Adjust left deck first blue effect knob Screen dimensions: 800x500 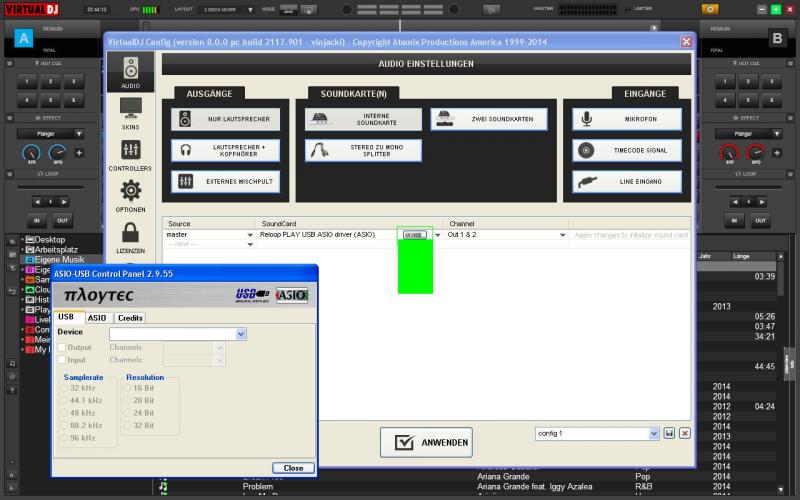coord(32,153)
